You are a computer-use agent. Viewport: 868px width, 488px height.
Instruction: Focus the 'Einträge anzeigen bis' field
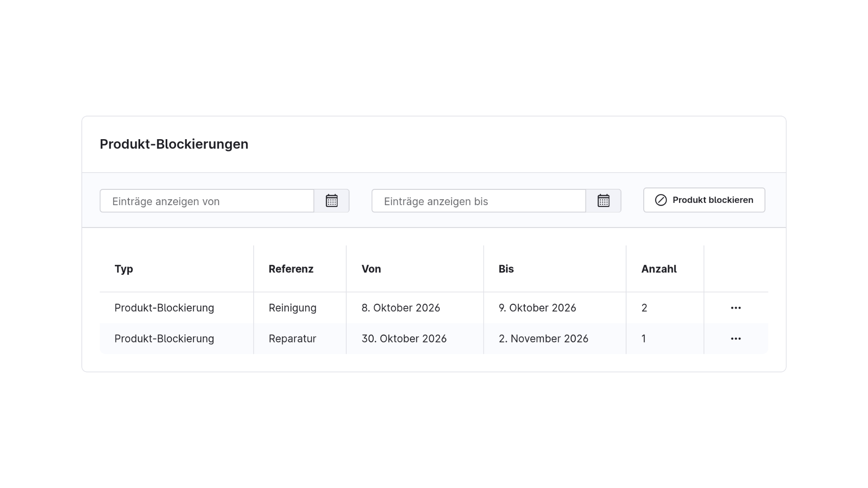(x=479, y=201)
